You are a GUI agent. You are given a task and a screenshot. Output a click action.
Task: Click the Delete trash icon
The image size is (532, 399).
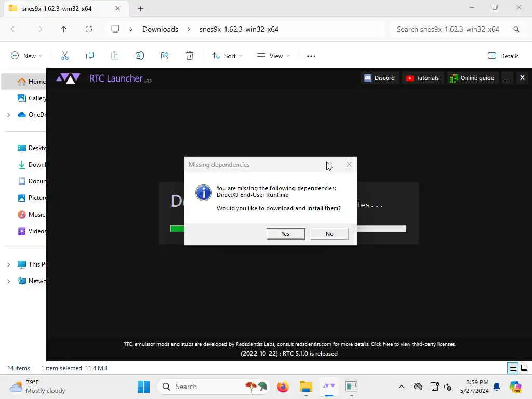(190, 56)
